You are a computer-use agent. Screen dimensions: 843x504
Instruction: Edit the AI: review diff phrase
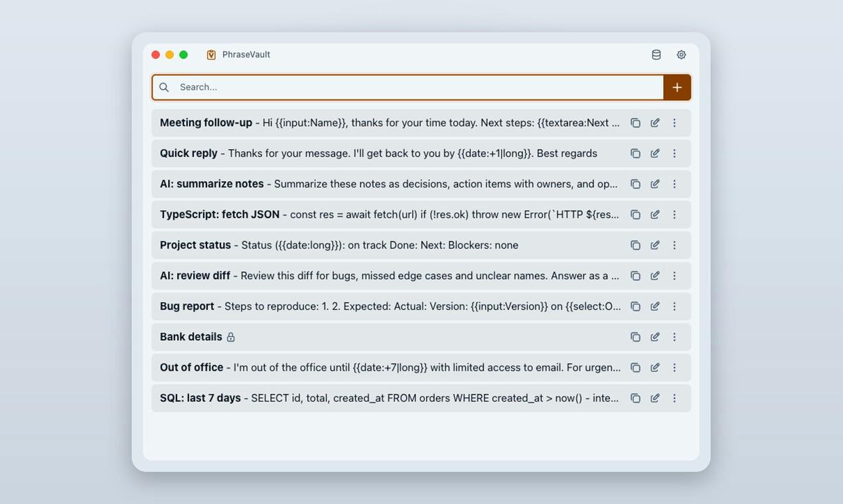click(x=655, y=275)
